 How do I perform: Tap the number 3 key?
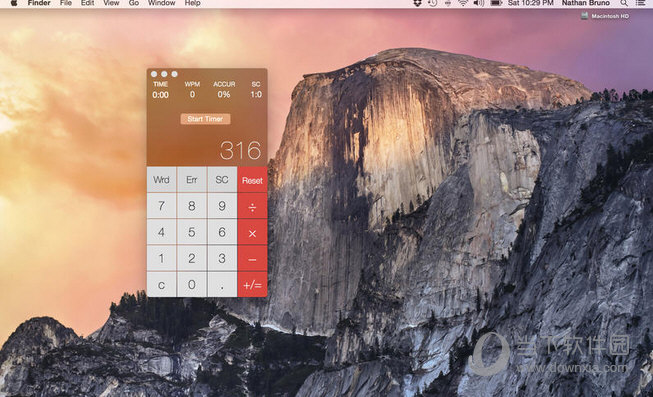[x=222, y=258]
